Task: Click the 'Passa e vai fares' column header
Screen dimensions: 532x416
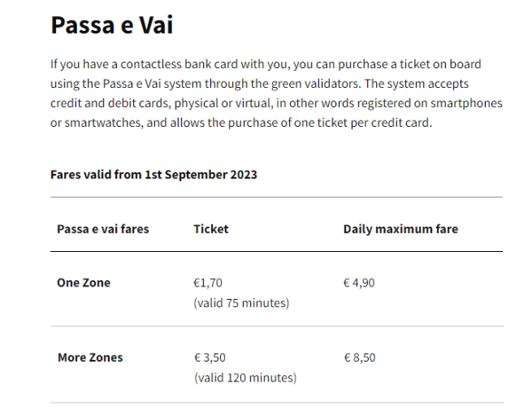Action: [103, 229]
